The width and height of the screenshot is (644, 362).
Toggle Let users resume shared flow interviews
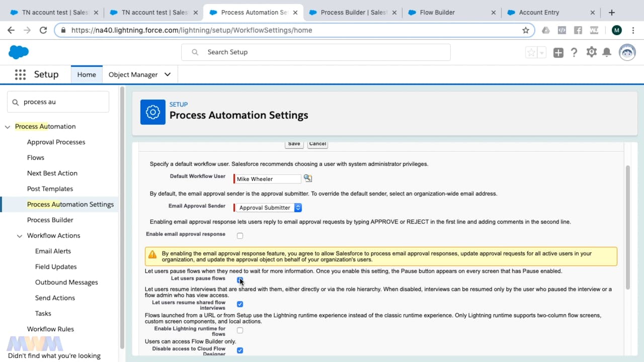tap(240, 304)
